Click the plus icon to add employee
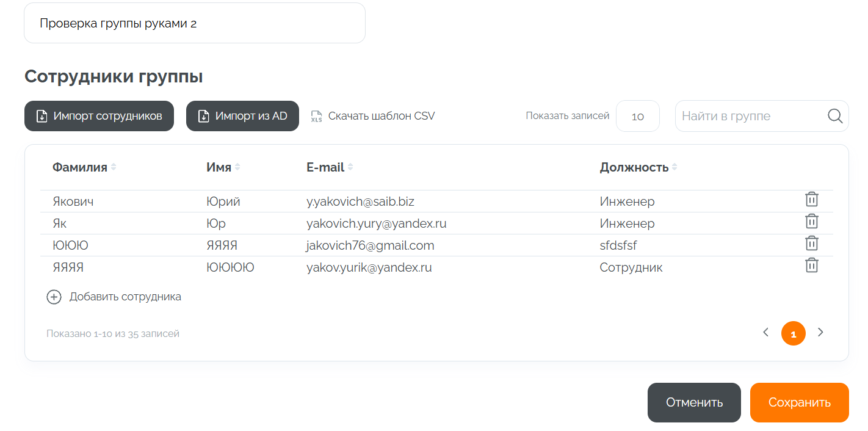 point(54,297)
